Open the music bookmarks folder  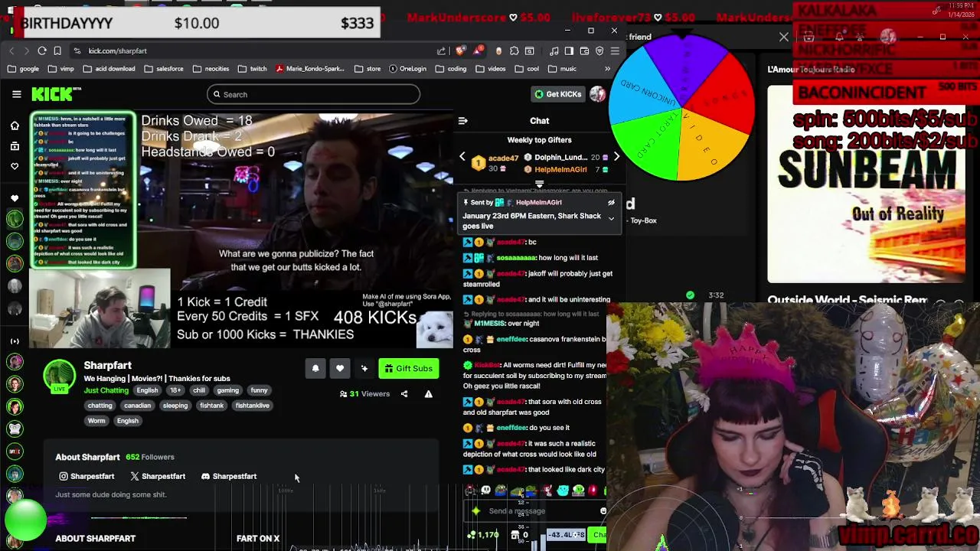(x=562, y=69)
